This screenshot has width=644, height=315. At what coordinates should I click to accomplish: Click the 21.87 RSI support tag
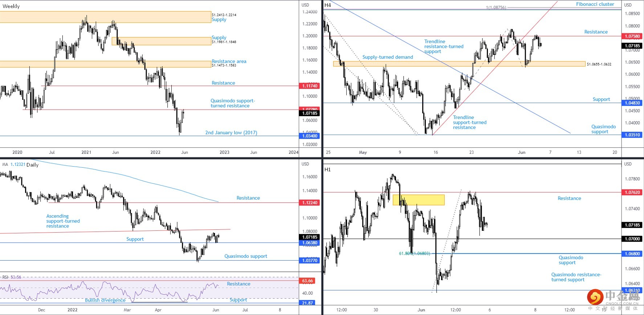click(307, 303)
